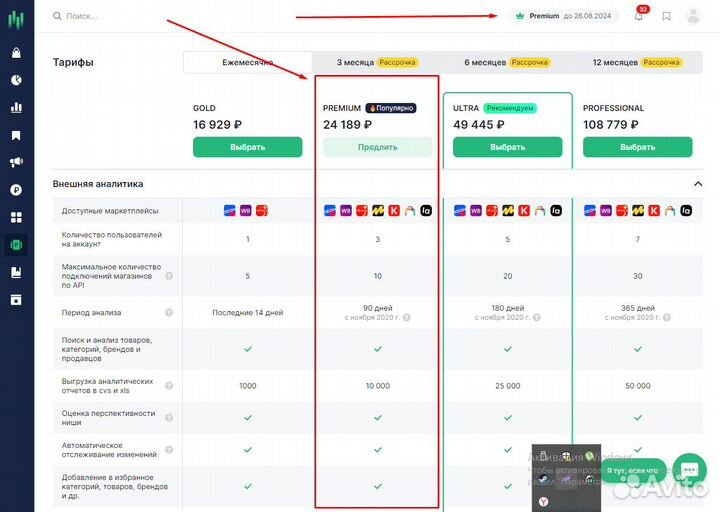The width and height of the screenshot is (720, 512).
Task: Click the megaphone icon in sidebar
Action: (x=16, y=162)
